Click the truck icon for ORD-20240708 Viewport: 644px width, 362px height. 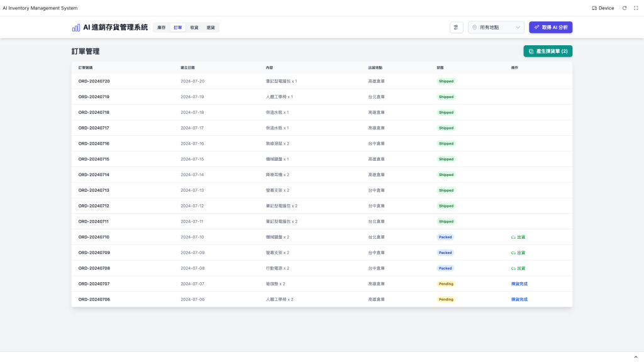[x=513, y=268]
